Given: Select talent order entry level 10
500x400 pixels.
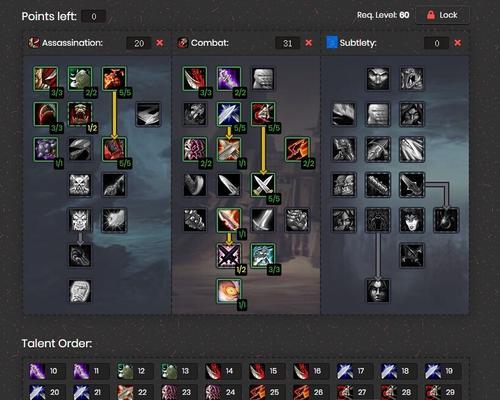Looking at the screenshot, I should 47,371.
